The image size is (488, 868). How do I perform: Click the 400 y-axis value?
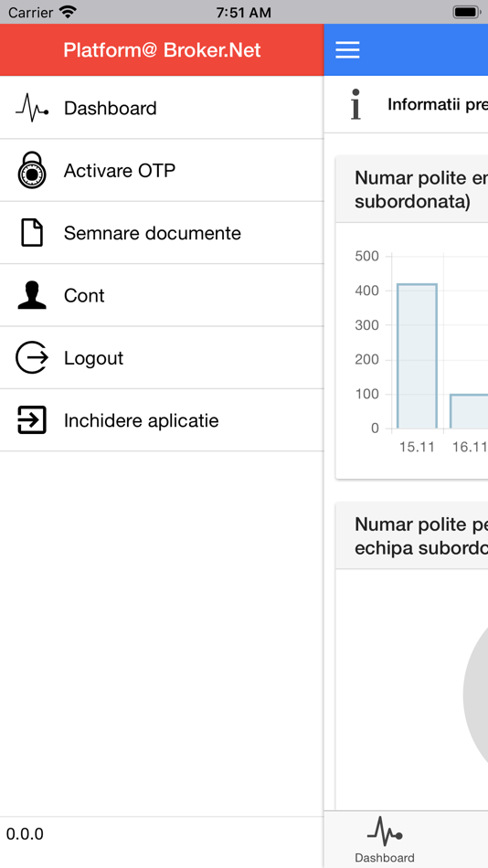coord(366,291)
